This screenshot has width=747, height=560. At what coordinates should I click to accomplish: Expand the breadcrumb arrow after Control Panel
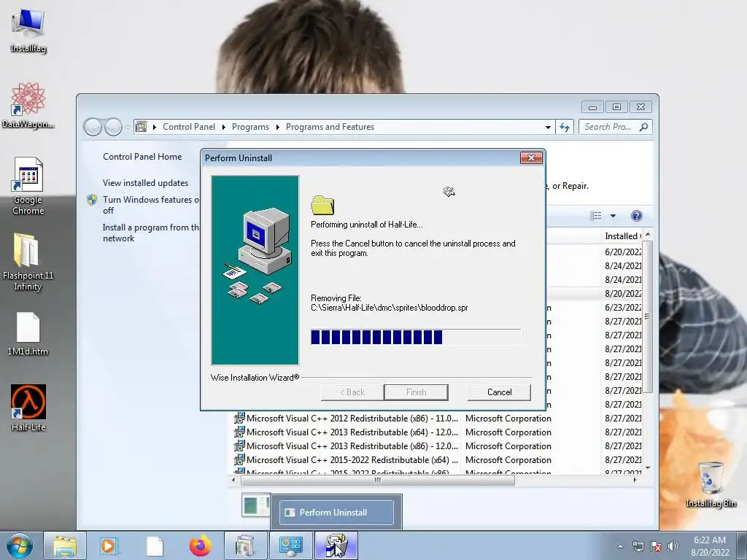[224, 127]
